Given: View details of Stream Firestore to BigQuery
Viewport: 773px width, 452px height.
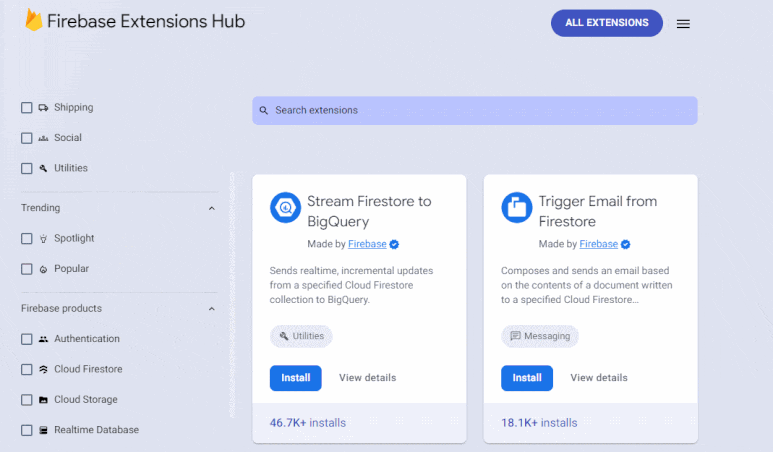Looking at the screenshot, I should [x=367, y=378].
